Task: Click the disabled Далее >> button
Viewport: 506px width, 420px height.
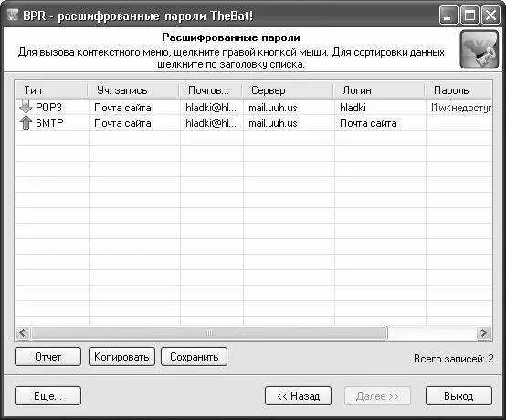Action: pyautogui.click(x=377, y=396)
